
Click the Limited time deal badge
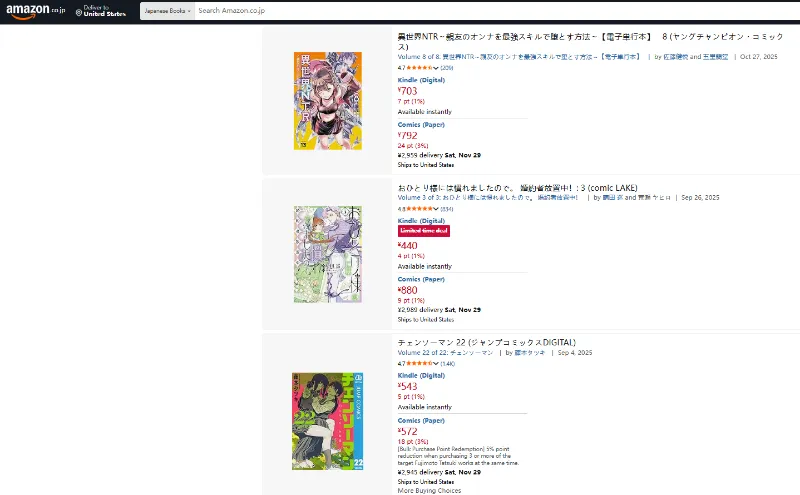[423, 231]
